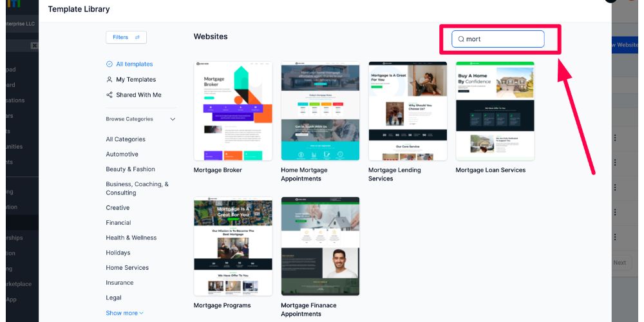Click the 'Home Mortgage Appointments' title text
Viewport: 644px width, 322px height.
click(305, 175)
